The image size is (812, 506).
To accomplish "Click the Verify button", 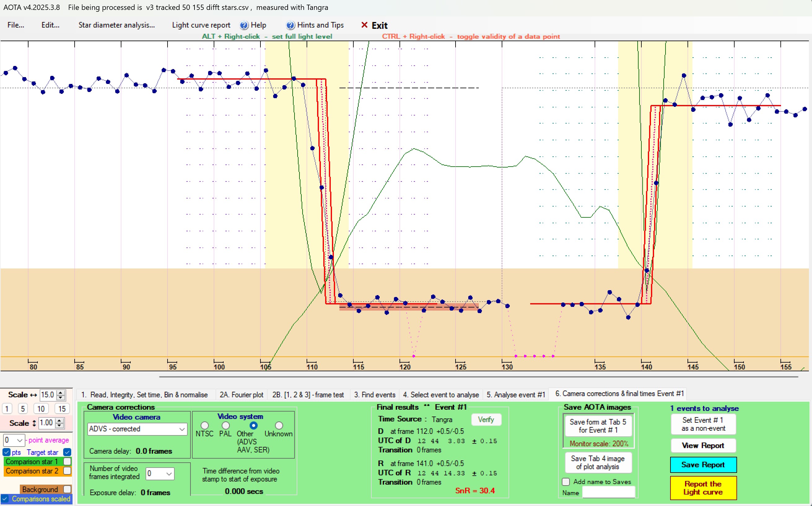I will pyautogui.click(x=486, y=419).
